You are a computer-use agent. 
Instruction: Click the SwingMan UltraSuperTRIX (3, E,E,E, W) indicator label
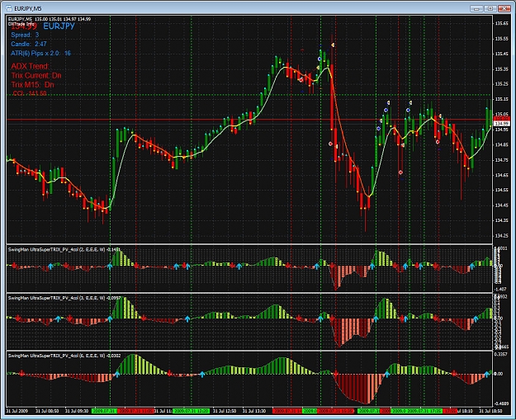64,298
